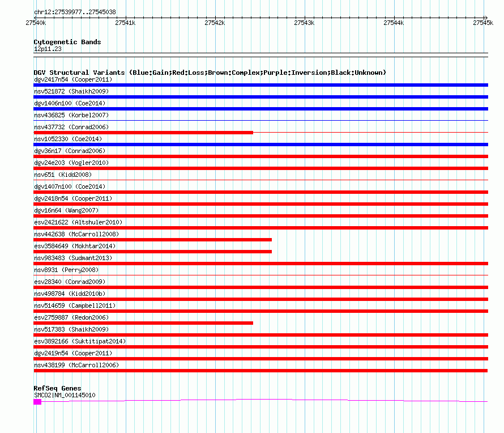Image resolution: width=504 pixels, height=433 pixels.
Task: Select the dgv1407n100 (Coe2014) label
Action: click(x=70, y=186)
